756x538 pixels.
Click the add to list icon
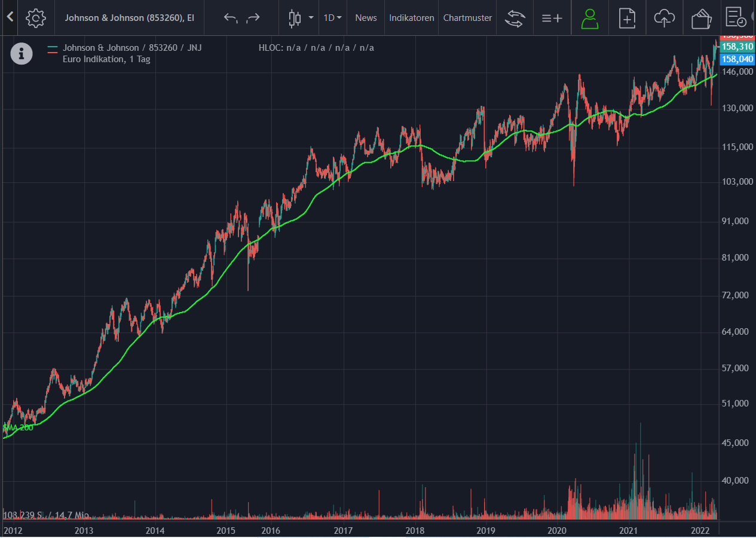click(x=552, y=18)
